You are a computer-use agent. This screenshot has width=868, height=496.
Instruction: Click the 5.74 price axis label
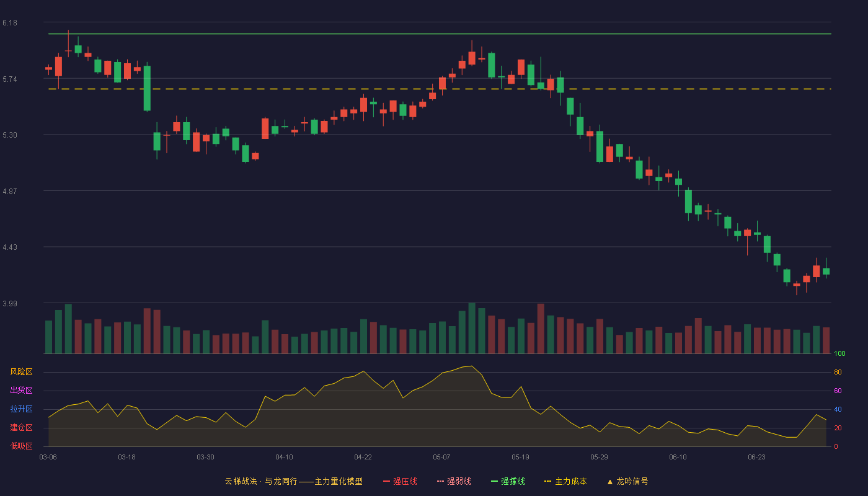click(10, 79)
